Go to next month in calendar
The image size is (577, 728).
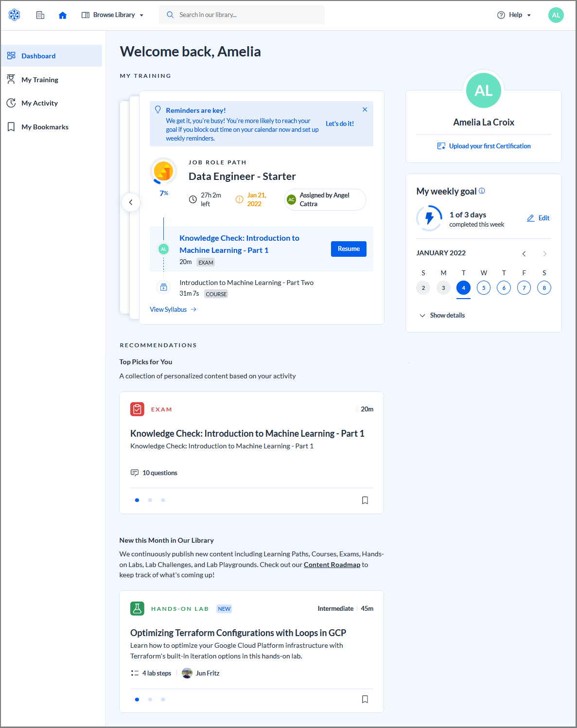(x=545, y=253)
